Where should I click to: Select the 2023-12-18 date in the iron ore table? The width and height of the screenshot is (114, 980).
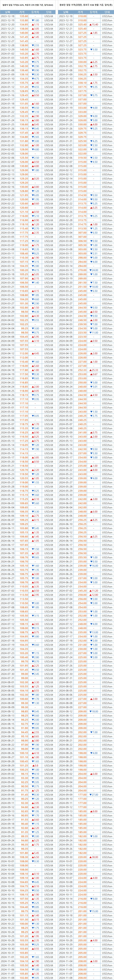tap(9, 16)
